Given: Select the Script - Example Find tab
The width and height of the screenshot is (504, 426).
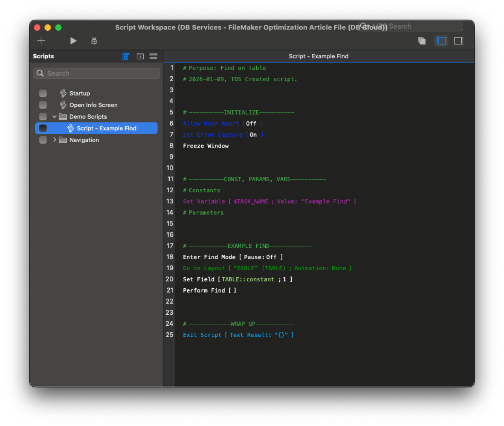Looking at the screenshot, I should point(319,56).
